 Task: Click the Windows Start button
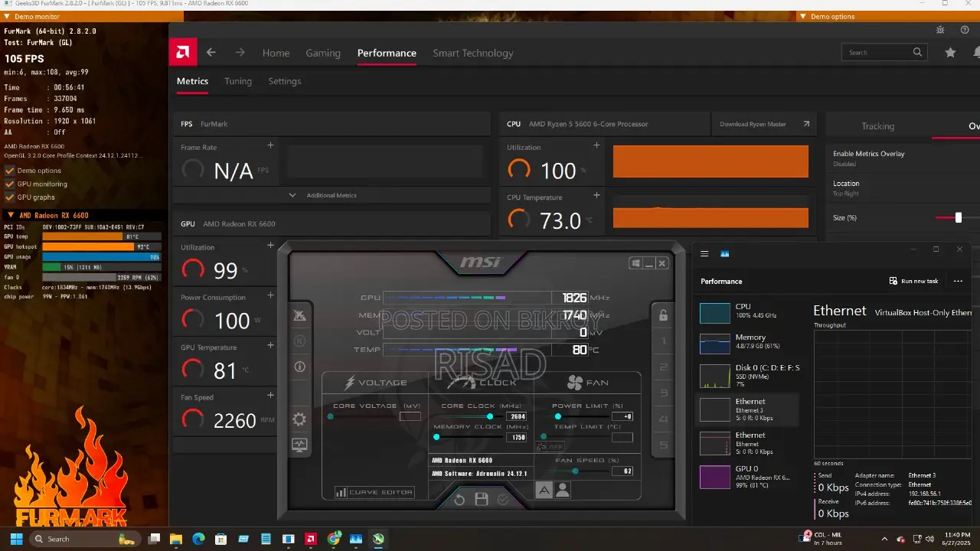16,539
